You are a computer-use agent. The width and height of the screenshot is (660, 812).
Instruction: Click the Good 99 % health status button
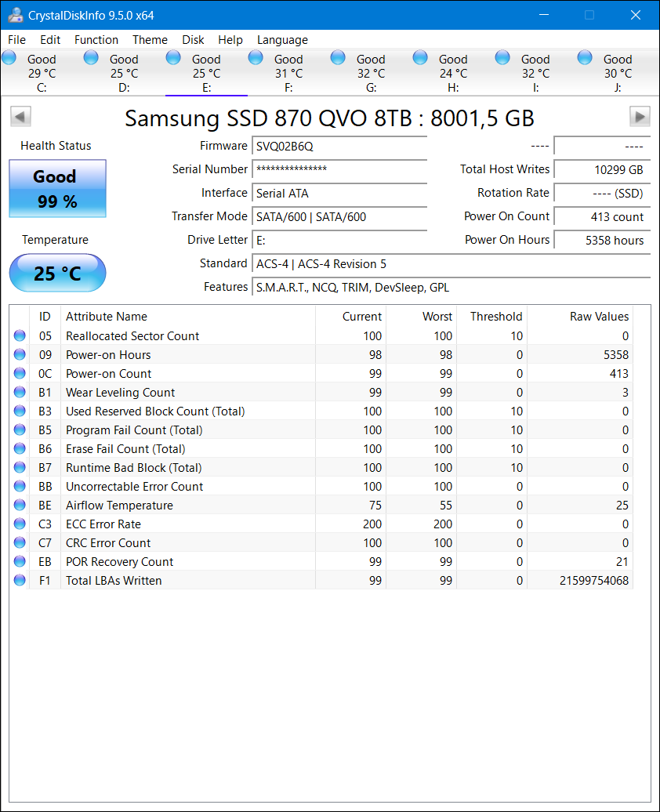57,188
